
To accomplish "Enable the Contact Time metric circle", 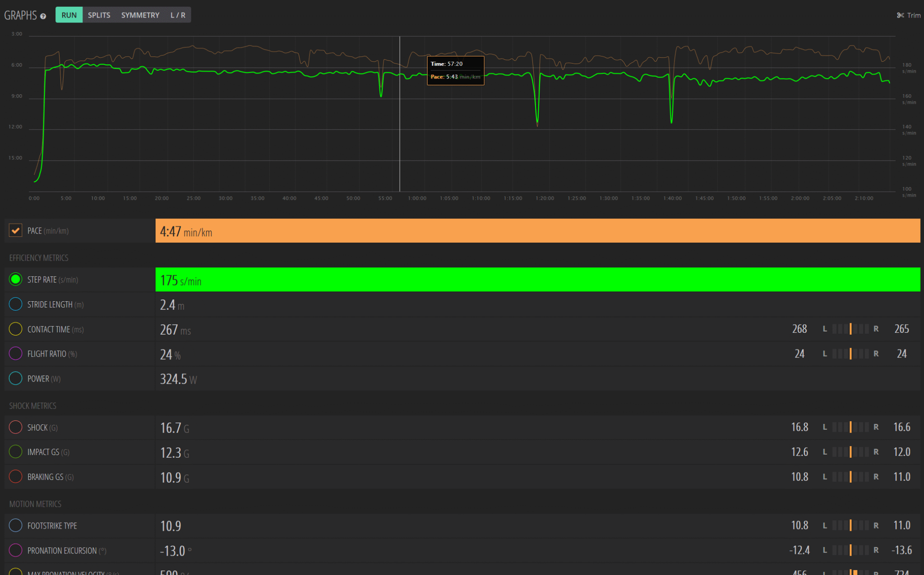I will [x=15, y=329].
